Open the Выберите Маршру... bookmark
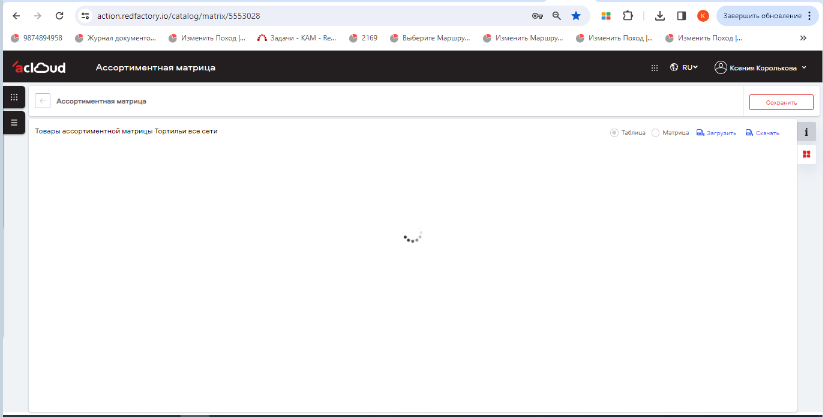Image resolution: width=824 pixels, height=417 pixels. click(430, 38)
